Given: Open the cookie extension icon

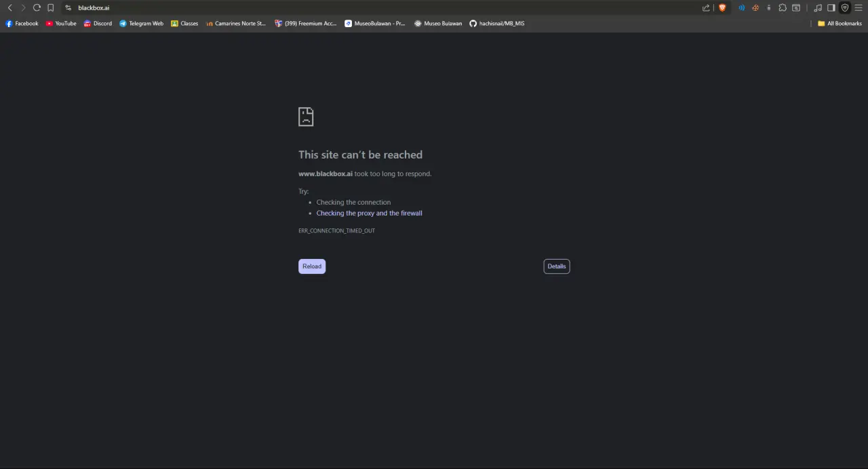Looking at the screenshot, I should pos(755,7).
